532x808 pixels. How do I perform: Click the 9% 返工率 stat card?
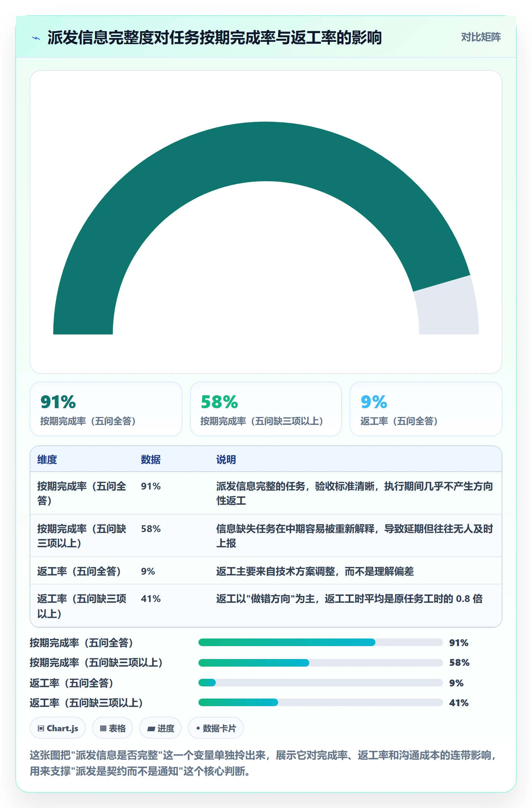(426, 409)
